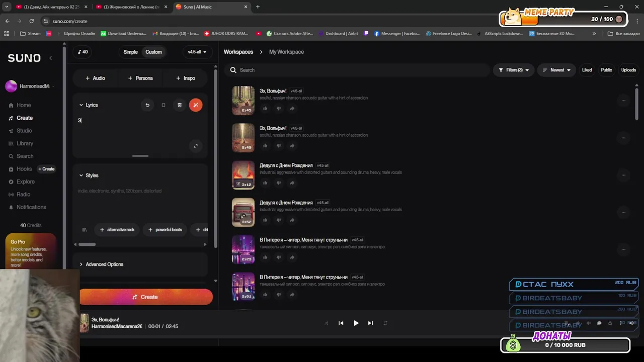Expand Advanced Options
Viewport: 644px width, 362px height.
(x=101, y=264)
